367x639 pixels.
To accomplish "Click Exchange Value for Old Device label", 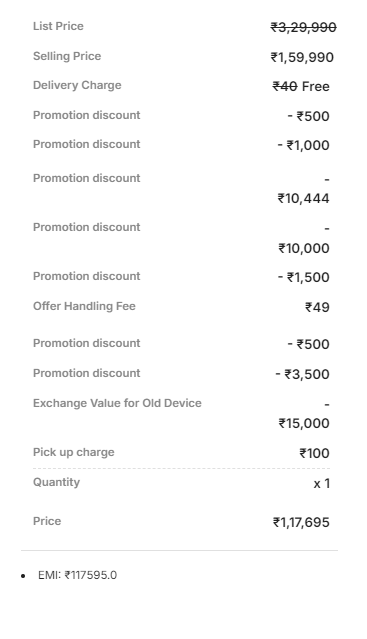I will point(117,403).
